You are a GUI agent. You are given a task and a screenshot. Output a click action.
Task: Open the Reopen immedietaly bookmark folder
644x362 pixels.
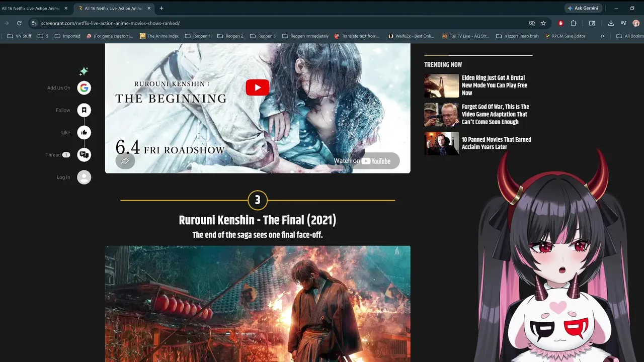[x=305, y=36]
